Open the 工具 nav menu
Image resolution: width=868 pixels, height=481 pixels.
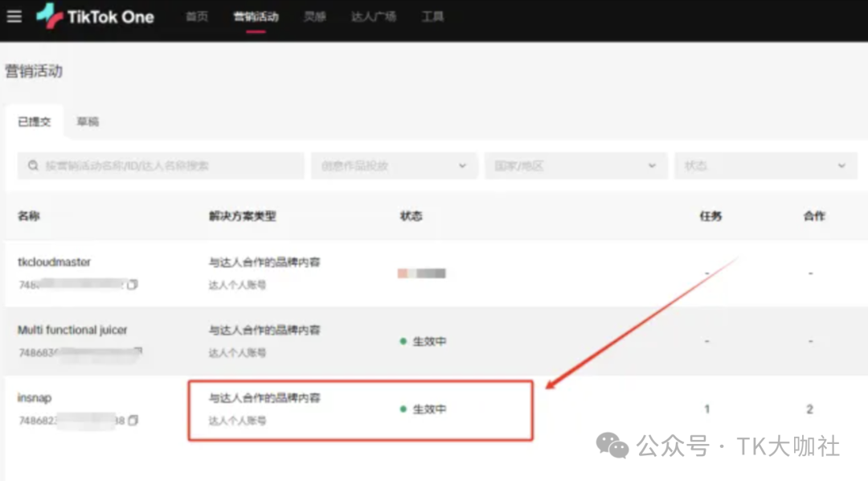(432, 16)
